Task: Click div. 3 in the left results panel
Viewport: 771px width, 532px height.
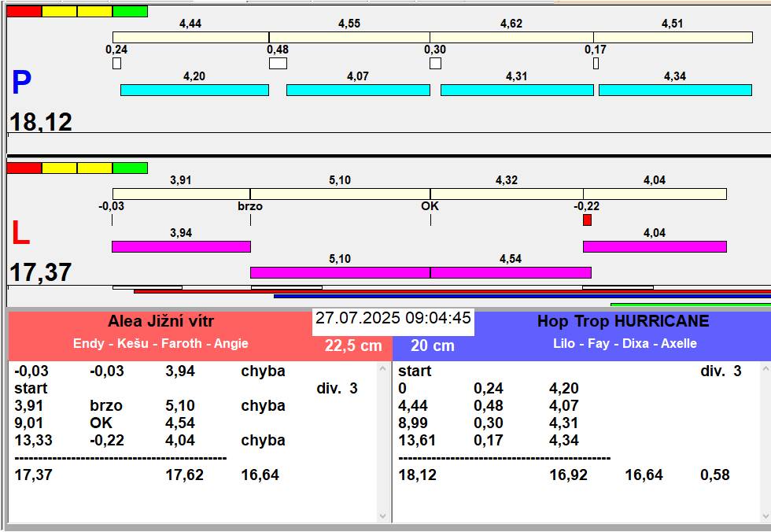Action: tap(337, 389)
